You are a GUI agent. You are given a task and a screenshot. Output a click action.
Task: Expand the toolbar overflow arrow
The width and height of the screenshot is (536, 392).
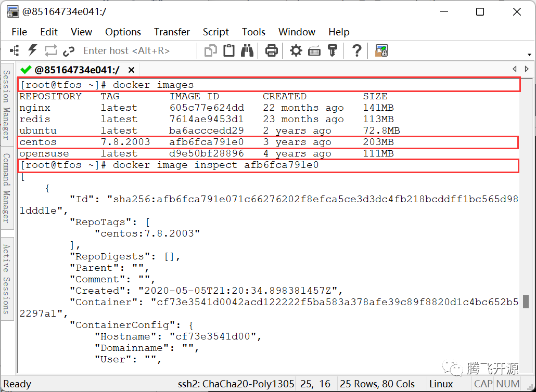(x=529, y=55)
